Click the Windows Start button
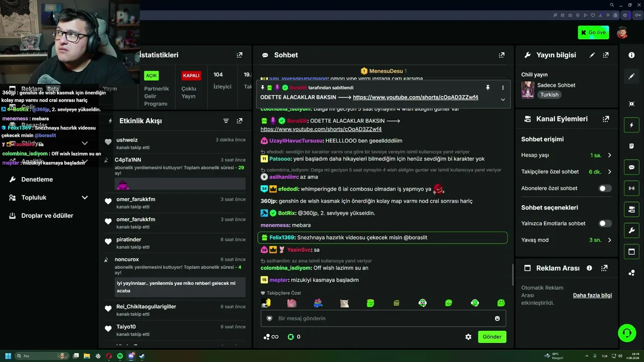The image size is (644, 362). click(x=8, y=356)
